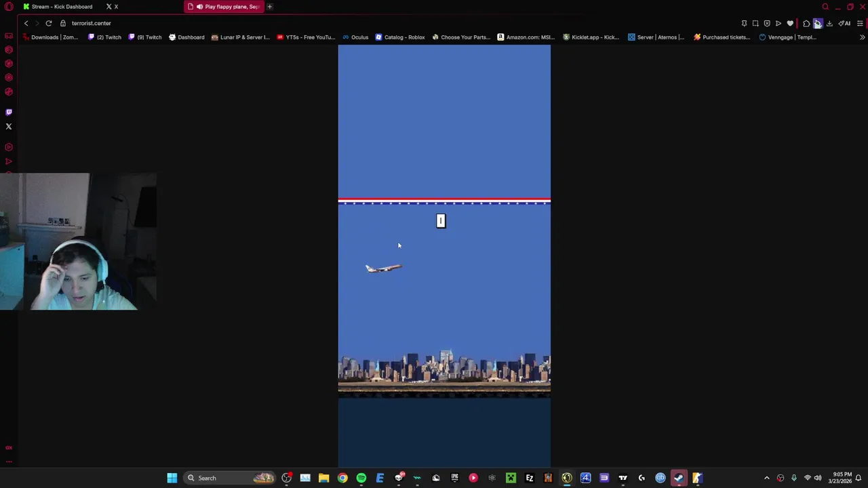Click the site lock icon in the address bar
The height and width of the screenshot is (488, 868).
pos(63,23)
